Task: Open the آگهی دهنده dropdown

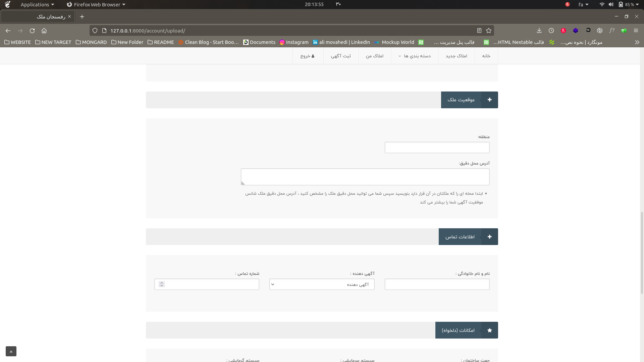Action: tap(322, 285)
